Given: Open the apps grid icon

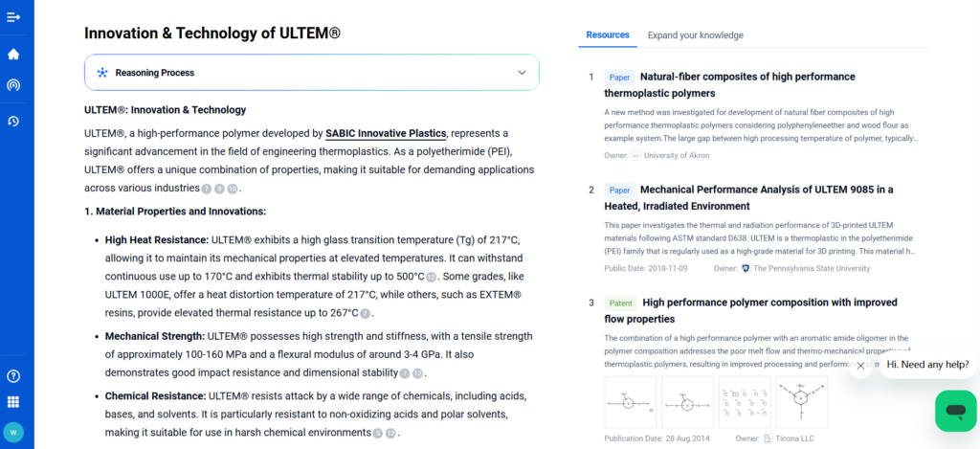Looking at the screenshot, I should click(13, 402).
